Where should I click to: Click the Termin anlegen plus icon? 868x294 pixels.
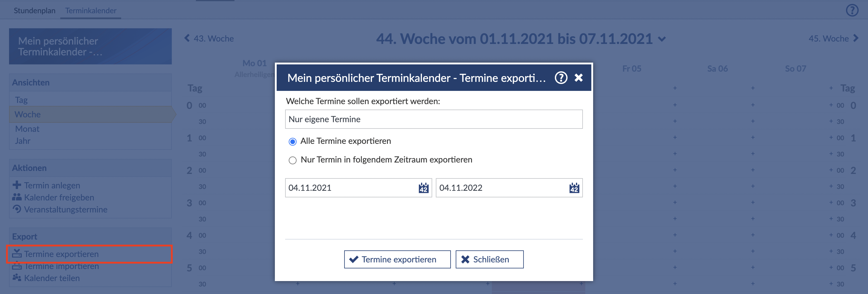17,185
